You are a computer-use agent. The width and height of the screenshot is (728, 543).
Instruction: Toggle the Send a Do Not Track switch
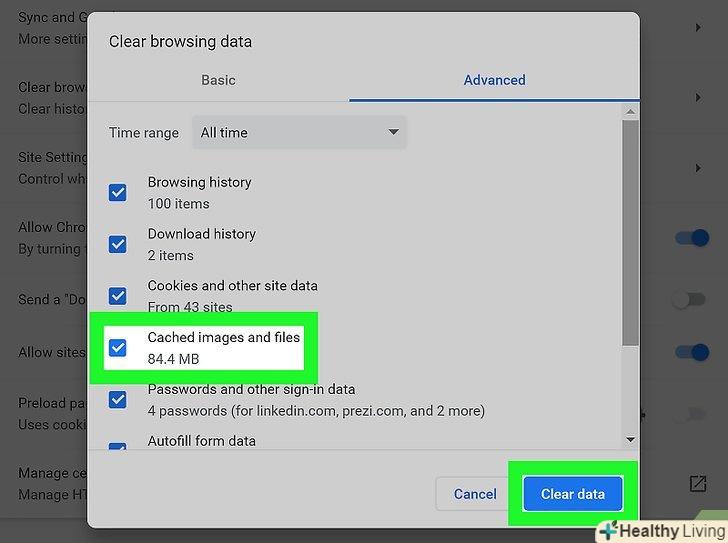tap(689, 300)
